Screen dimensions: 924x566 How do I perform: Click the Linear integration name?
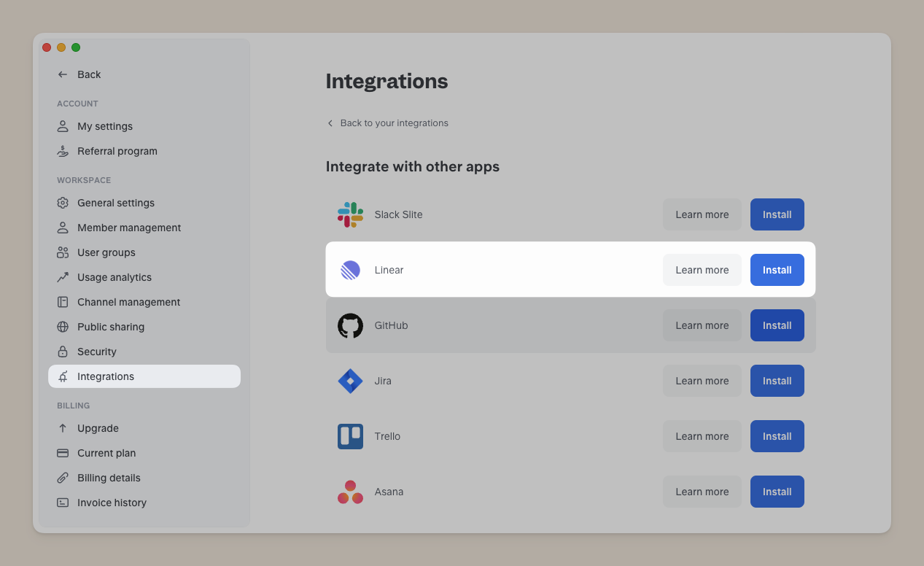click(389, 270)
